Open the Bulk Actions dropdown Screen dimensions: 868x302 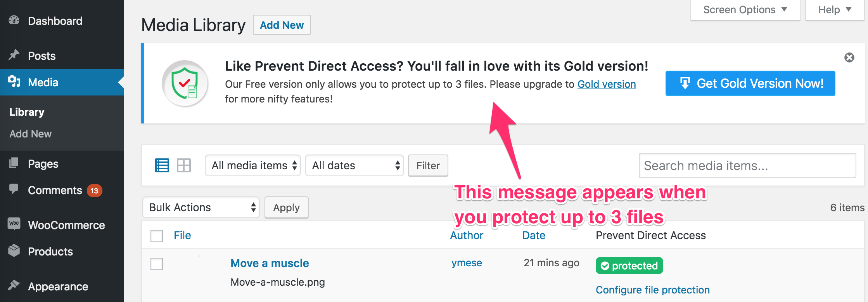pyautogui.click(x=201, y=207)
